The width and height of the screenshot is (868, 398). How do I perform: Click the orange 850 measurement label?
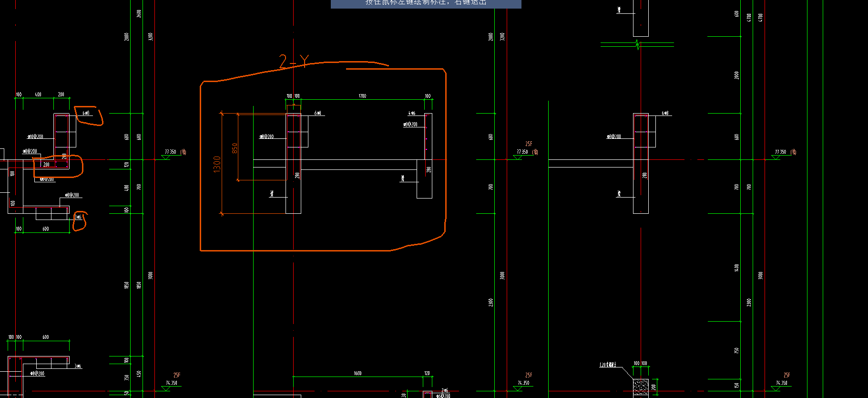tap(235, 148)
